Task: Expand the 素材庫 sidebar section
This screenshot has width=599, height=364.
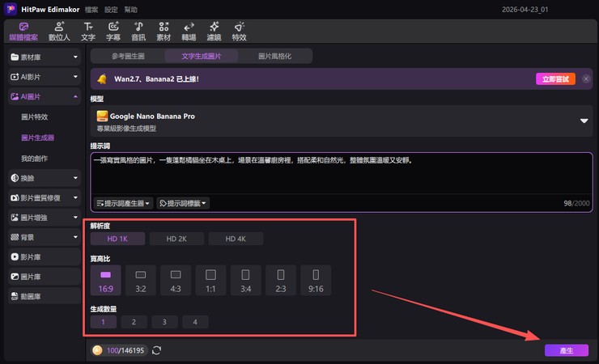Action: tap(45, 57)
